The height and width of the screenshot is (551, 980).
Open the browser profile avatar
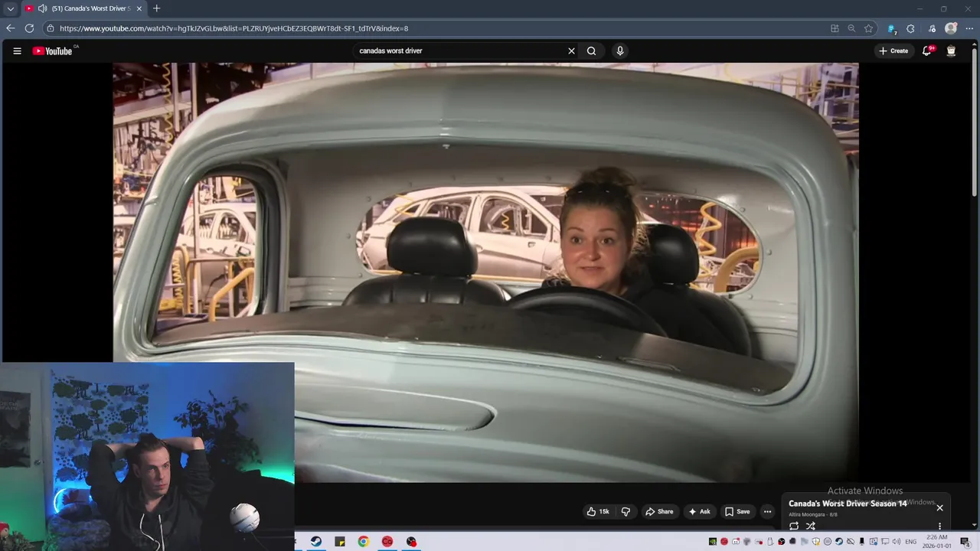click(951, 28)
